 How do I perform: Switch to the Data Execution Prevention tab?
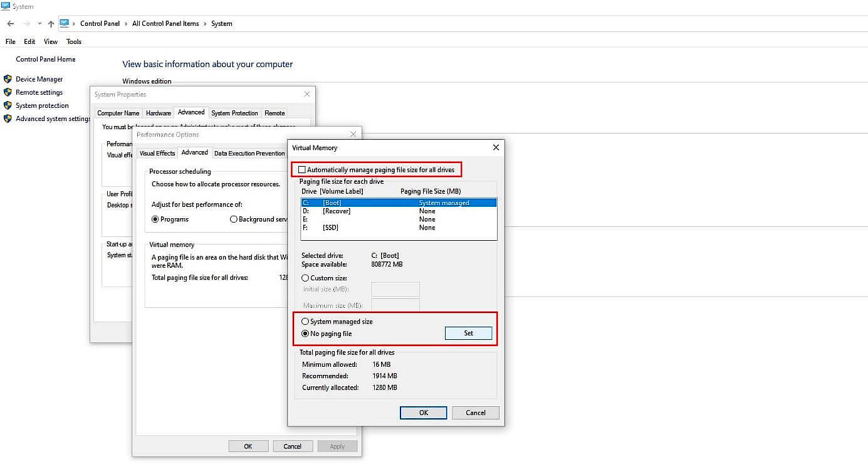click(249, 152)
